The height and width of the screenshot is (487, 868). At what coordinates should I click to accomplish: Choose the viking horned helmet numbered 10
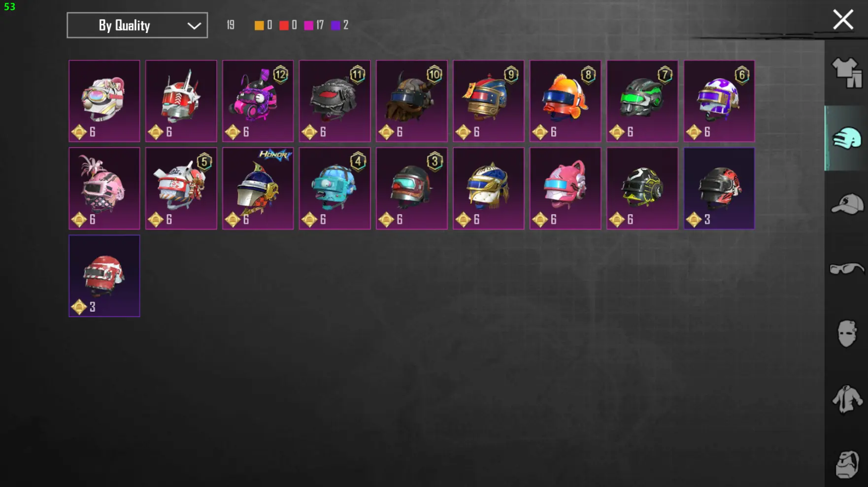point(411,101)
